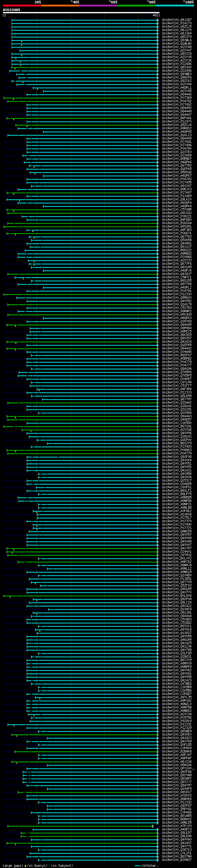197x868 pixels.
Task: Select the UniRef100_A2SY48 label
Action: [176, 47]
